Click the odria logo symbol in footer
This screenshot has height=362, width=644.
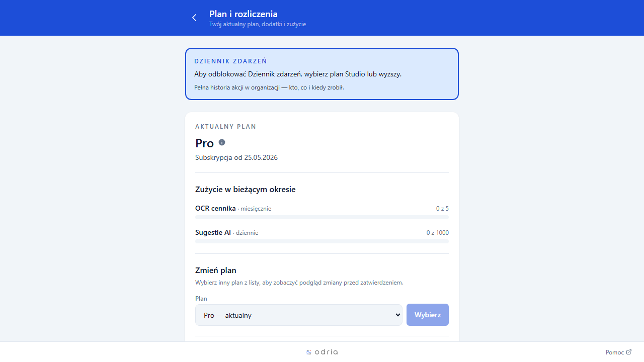coord(309,352)
